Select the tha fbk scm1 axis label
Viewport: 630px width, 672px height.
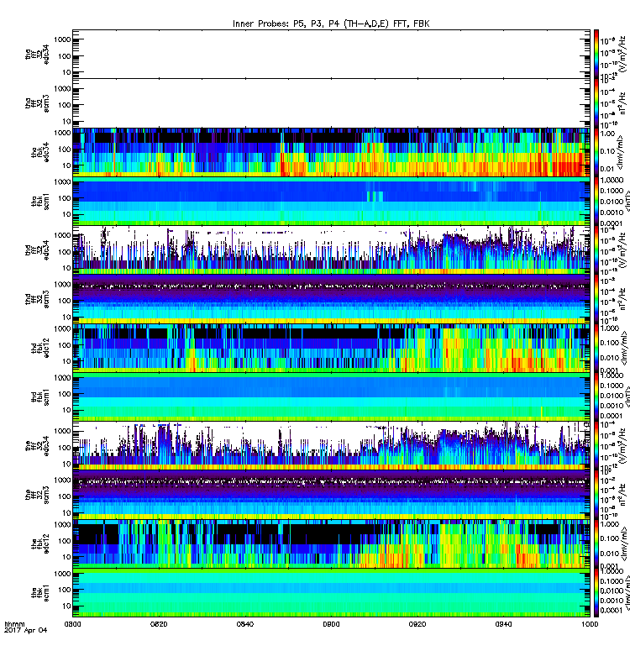[39, 202]
